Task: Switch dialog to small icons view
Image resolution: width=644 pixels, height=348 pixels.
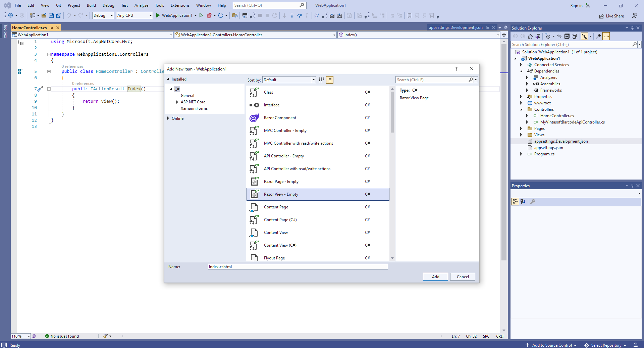Action: (321, 80)
